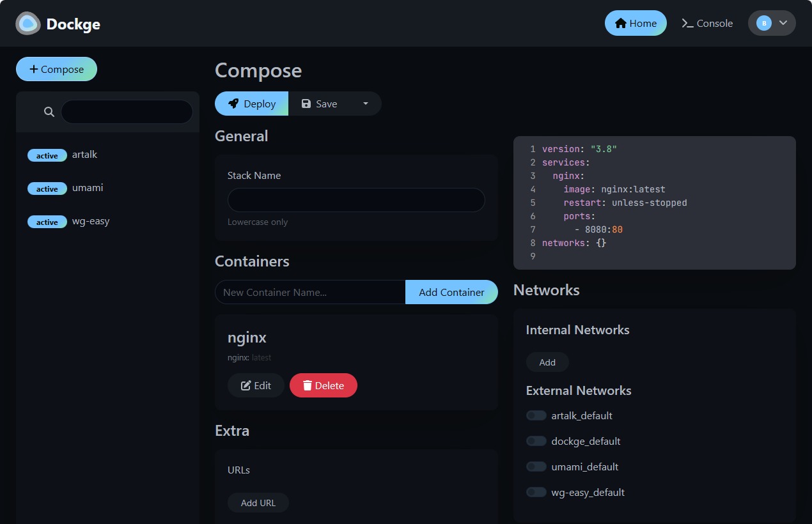
Task: Open the Save button dropdown arrow
Action: pos(365,104)
